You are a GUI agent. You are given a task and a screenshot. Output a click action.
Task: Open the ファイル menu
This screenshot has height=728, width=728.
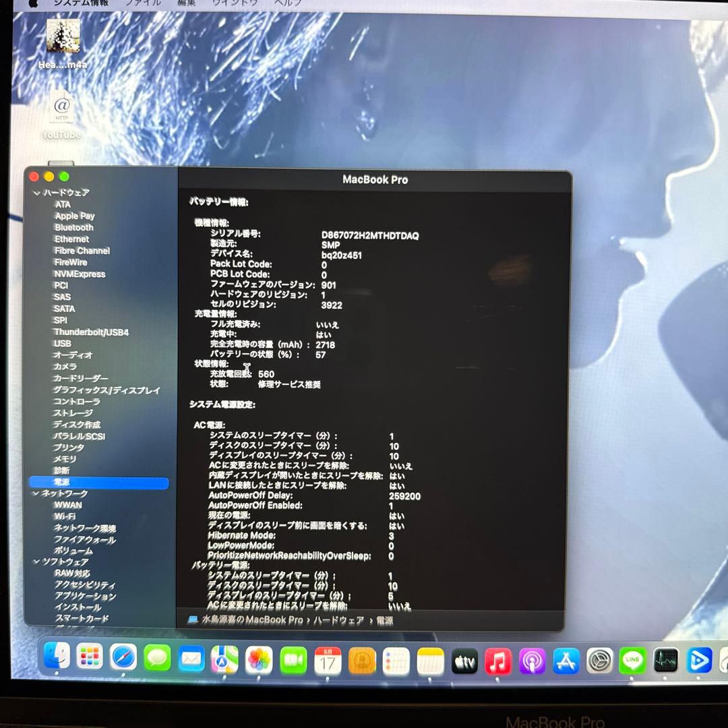[144, 4]
